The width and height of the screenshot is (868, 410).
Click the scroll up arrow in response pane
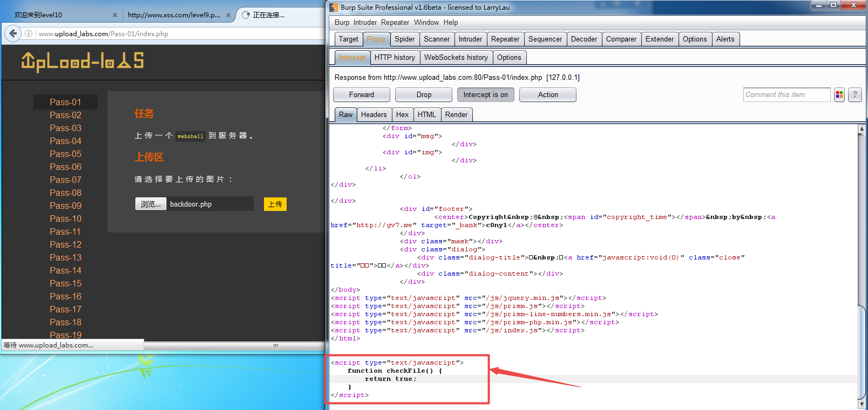(862, 129)
